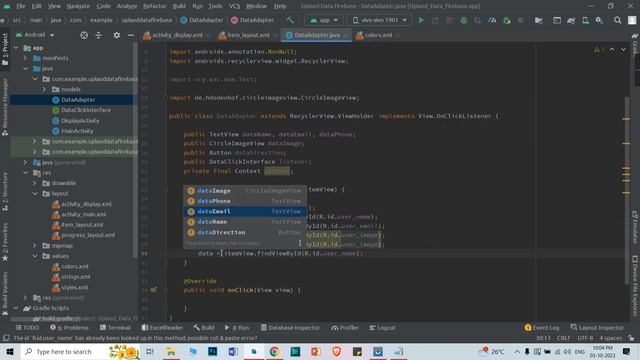Open the Problems tool window
Screen dimensions: 640x360
pyautogui.click(x=69, y=328)
